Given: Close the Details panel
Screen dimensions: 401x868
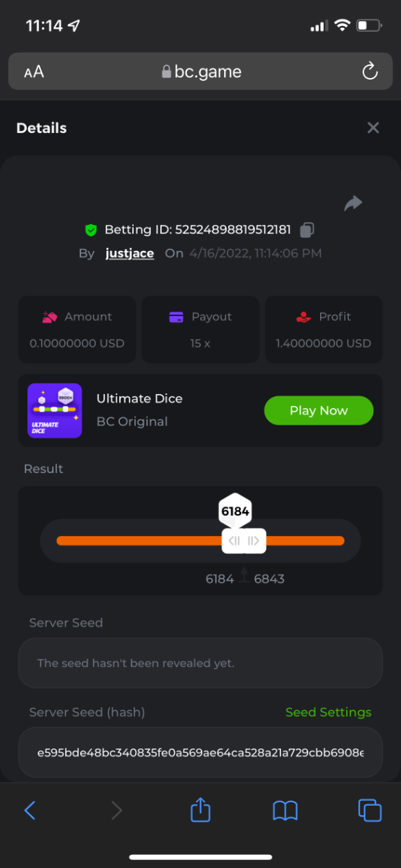Looking at the screenshot, I should click(373, 128).
